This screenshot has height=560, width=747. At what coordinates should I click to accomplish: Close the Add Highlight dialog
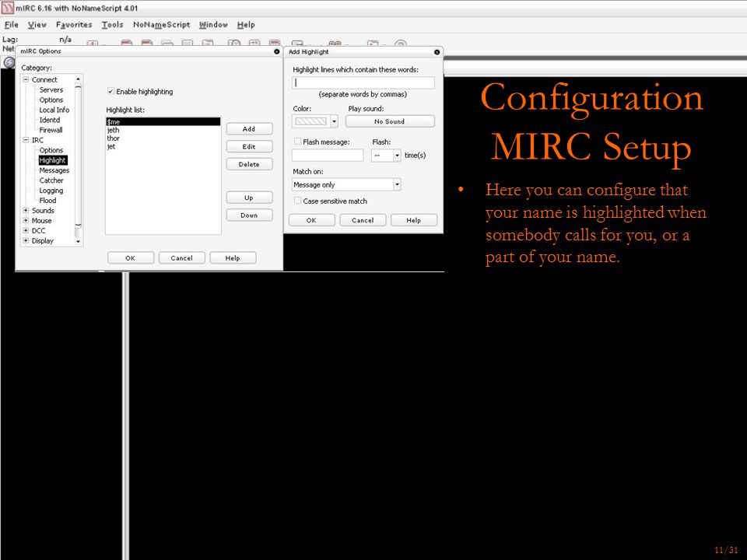click(437, 52)
